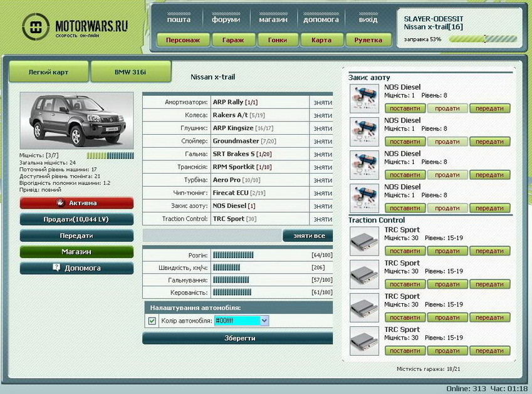The width and height of the screenshot is (532, 394).
Task: Remove the Firecat ECU chip (зняти)
Action: 323,193
